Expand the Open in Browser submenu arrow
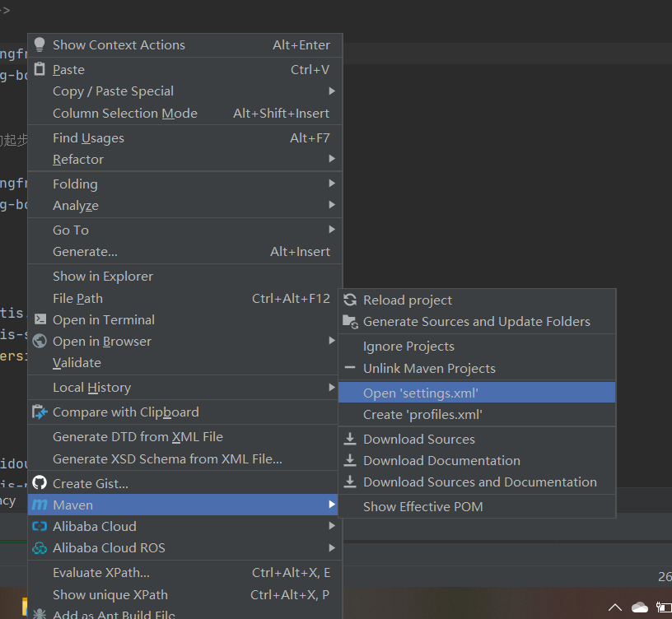Viewport: 672px width, 619px height. [332, 341]
